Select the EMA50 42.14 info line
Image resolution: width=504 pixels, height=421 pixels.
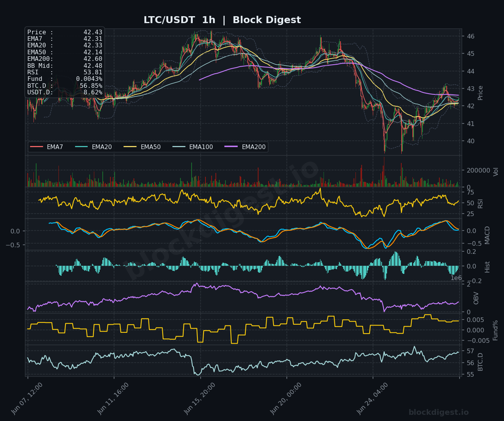click(x=65, y=52)
